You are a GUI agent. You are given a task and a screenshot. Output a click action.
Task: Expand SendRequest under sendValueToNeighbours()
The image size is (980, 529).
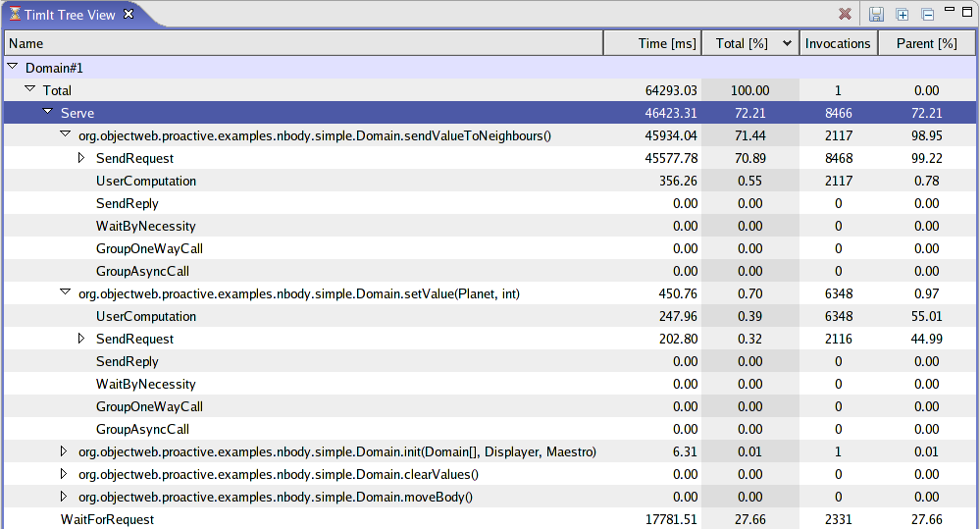coord(81,158)
